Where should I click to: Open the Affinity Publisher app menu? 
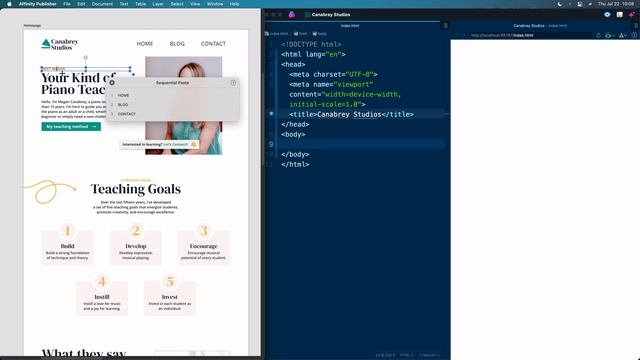[x=38, y=4]
